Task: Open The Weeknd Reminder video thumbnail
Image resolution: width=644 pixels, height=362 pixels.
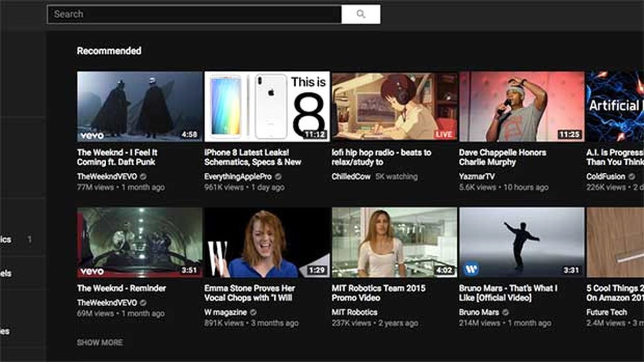Action: (140, 242)
